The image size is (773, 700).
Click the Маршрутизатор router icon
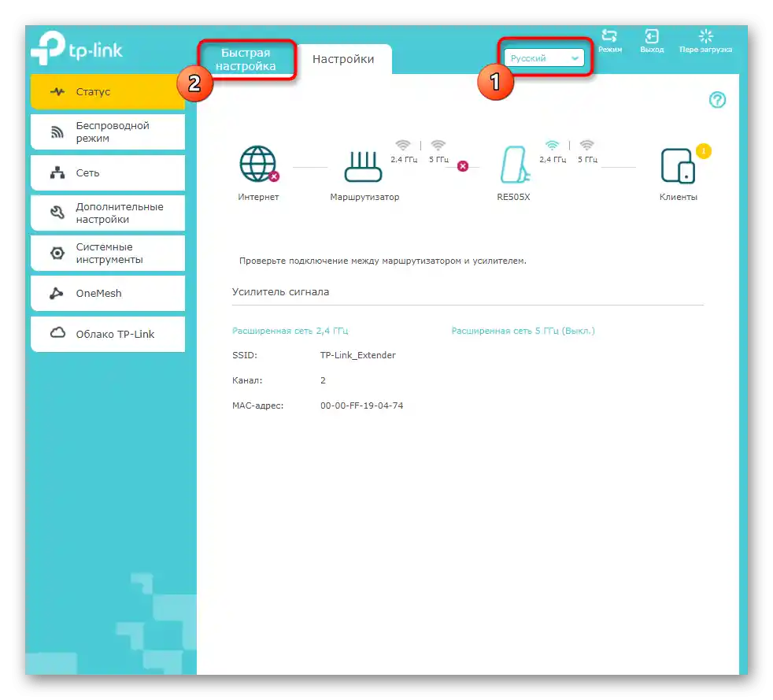pos(364,167)
